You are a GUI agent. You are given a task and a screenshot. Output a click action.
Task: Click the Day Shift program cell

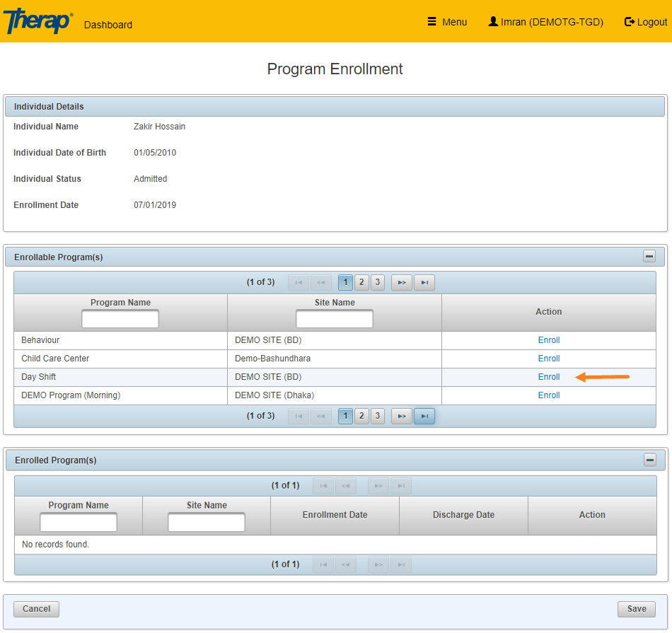(120, 377)
